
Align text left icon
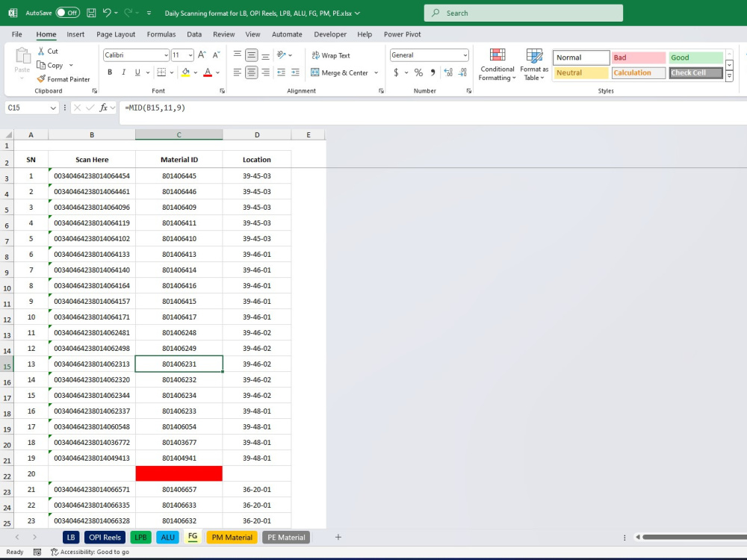[238, 72]
